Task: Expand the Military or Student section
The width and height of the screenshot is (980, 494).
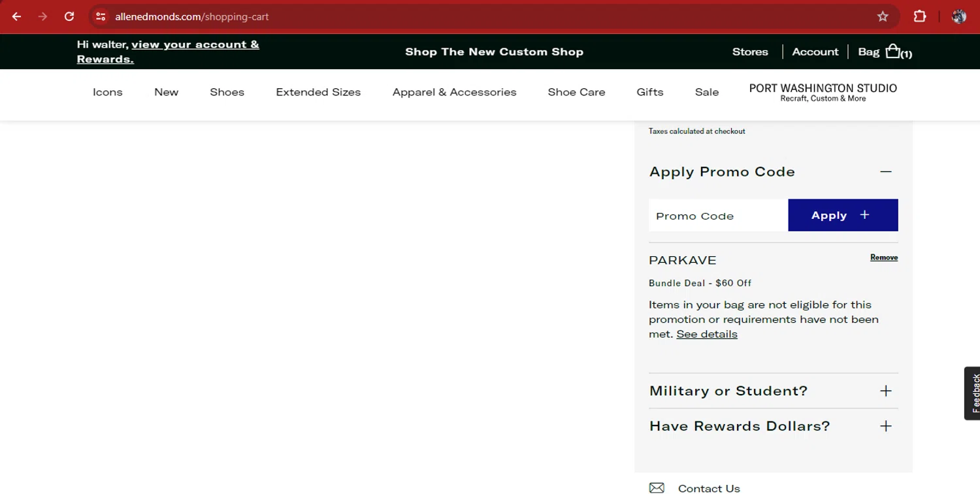Action: (773, 391)
